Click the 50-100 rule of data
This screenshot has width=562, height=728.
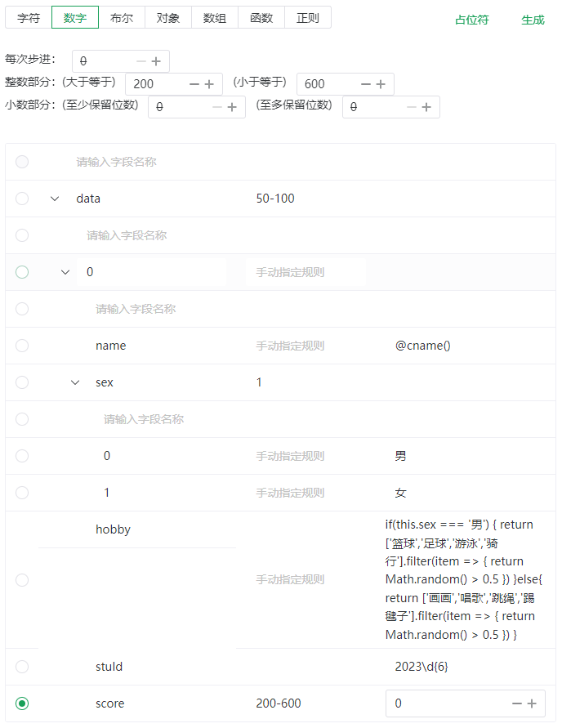275,199
